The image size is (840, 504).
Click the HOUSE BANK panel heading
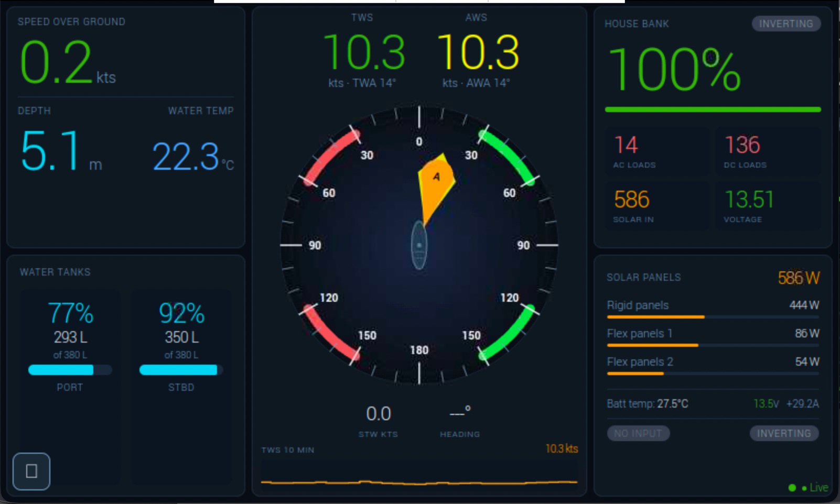pyautogui.click(x=637, y=24)
